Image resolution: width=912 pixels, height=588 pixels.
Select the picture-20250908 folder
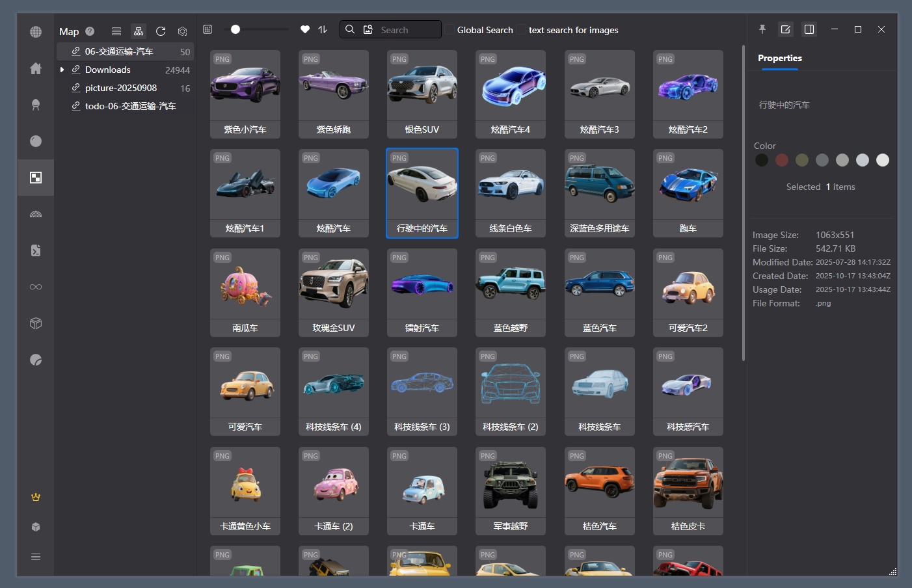(121, 88)
